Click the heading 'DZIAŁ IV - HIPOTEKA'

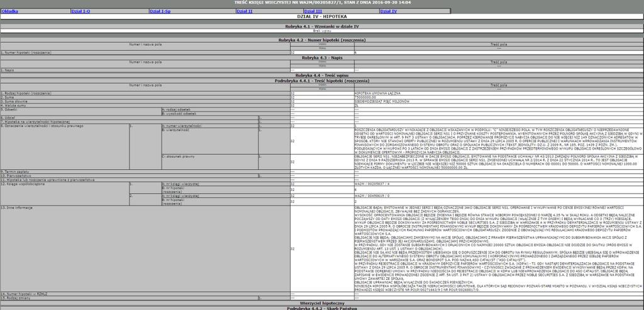[x=321, y=16]
